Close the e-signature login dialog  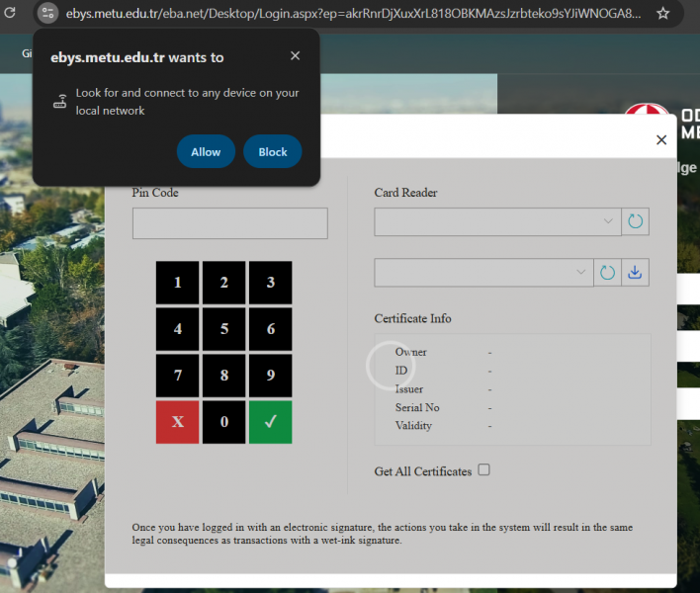click(661, 140)
